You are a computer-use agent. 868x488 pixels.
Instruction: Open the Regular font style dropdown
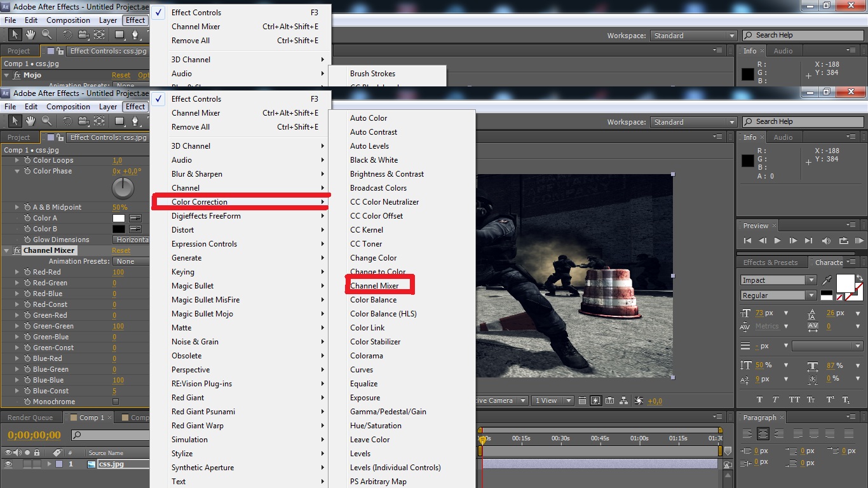point(811,295)
